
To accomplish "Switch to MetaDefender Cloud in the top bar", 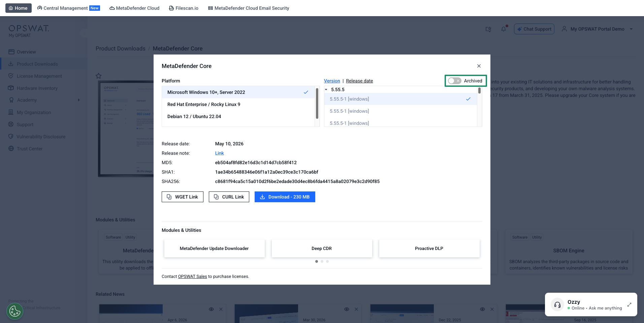I will [x=134, y=8].
